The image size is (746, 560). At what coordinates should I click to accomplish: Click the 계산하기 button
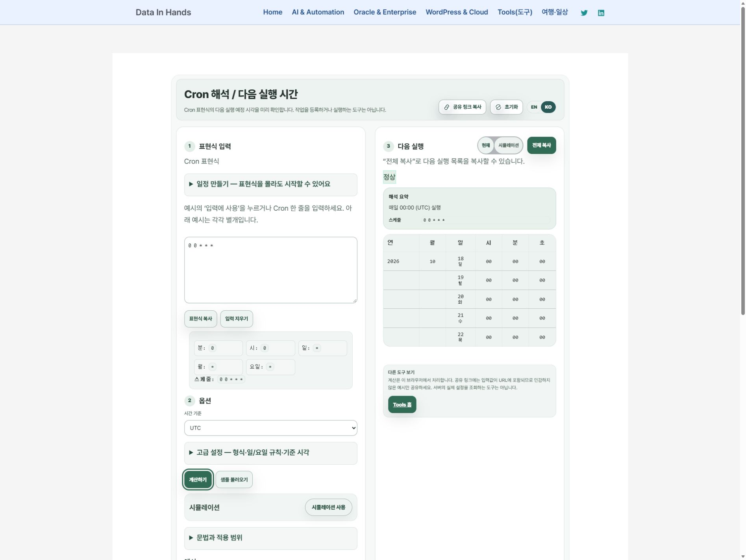point(198,480)
